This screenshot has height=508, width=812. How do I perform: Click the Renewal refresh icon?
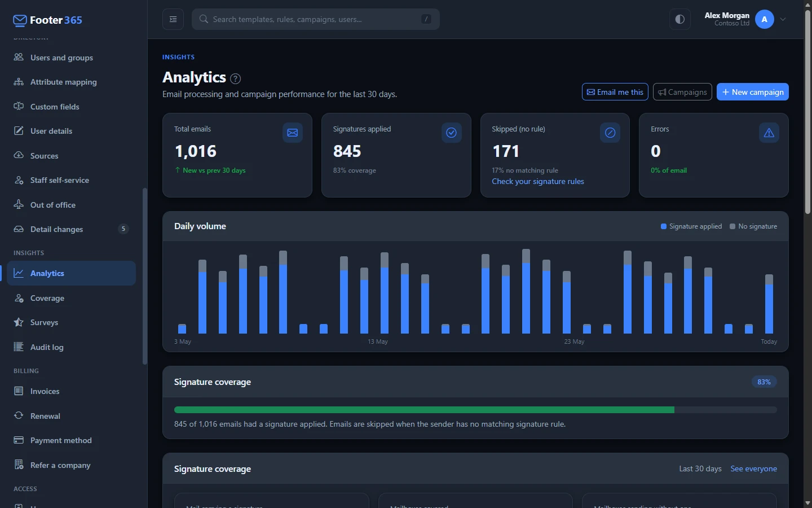[19, 415]
